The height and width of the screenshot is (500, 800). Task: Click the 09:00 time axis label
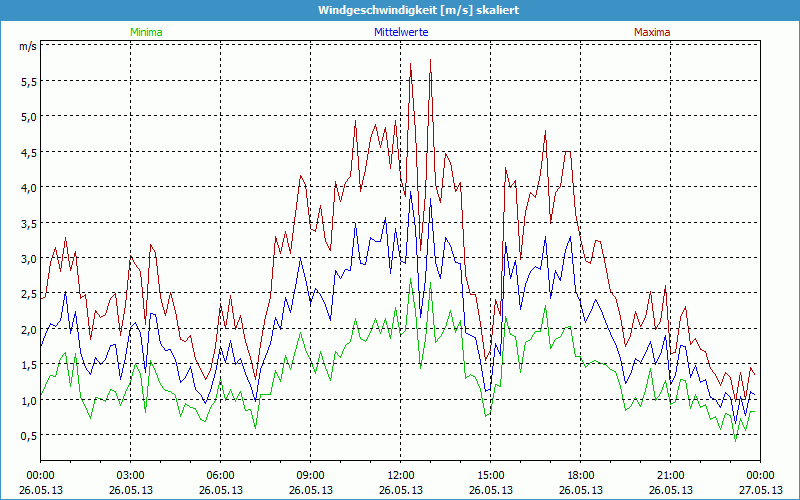point(311,476)
